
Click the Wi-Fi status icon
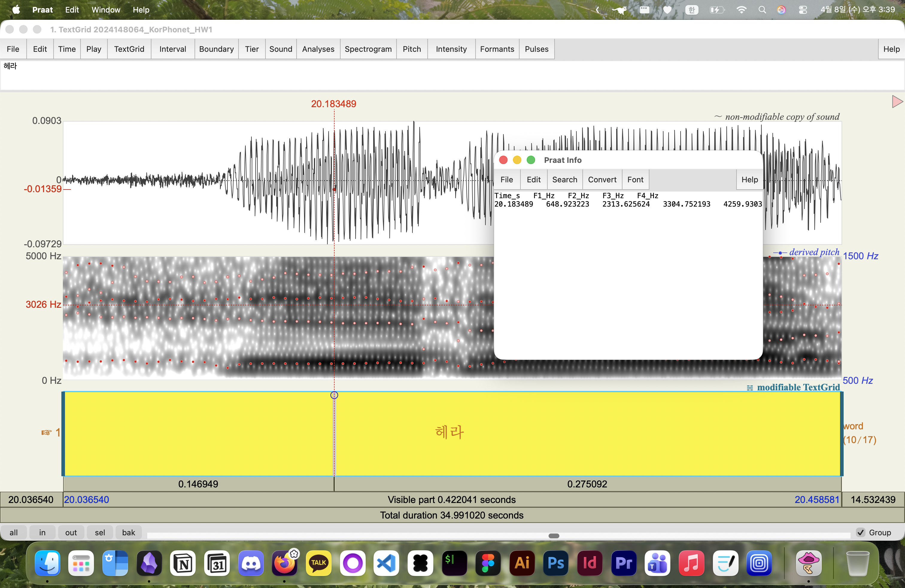point(741,10)
